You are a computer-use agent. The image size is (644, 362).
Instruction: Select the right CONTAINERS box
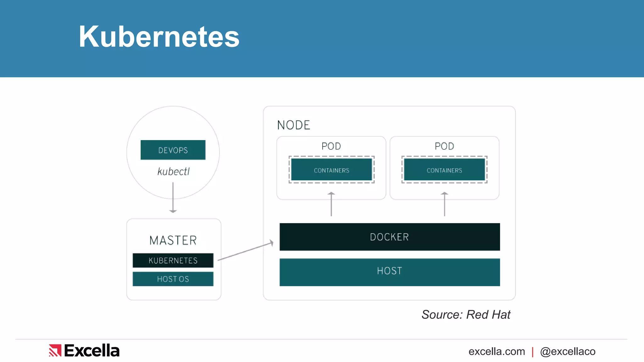[444, 170]
